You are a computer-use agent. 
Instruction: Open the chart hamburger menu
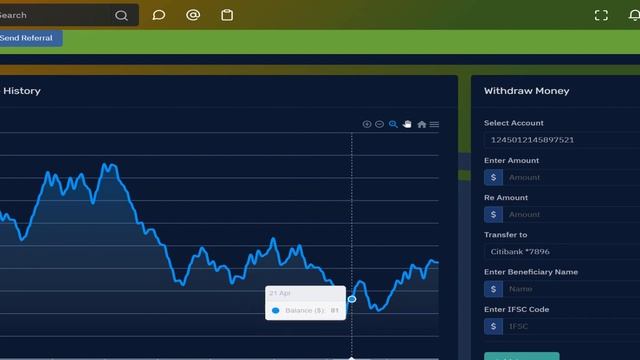tap(434, 124)
